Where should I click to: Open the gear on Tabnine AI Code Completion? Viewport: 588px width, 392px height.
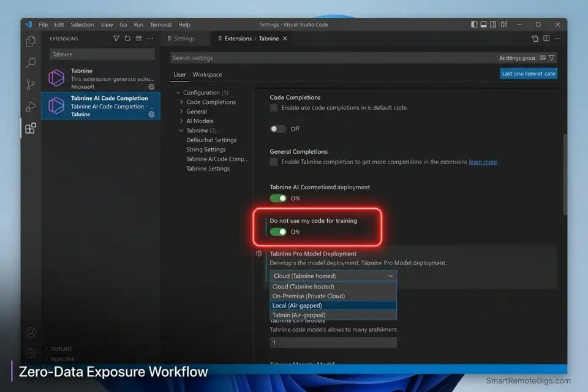(150, 113)
